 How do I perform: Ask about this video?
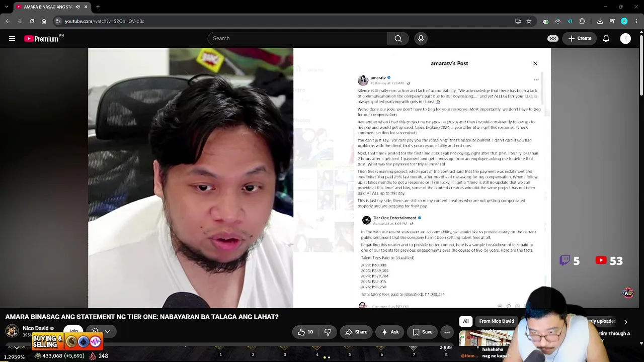pos(390,332)
